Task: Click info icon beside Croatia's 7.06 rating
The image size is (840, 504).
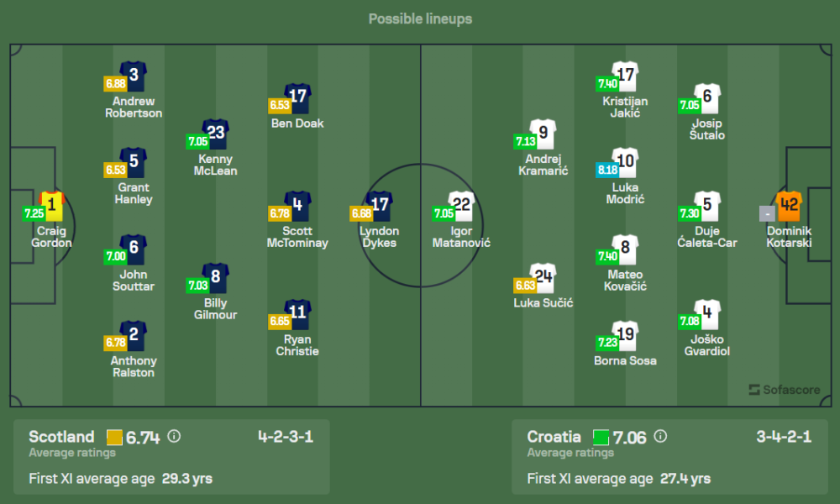Action: coord(660,436)
